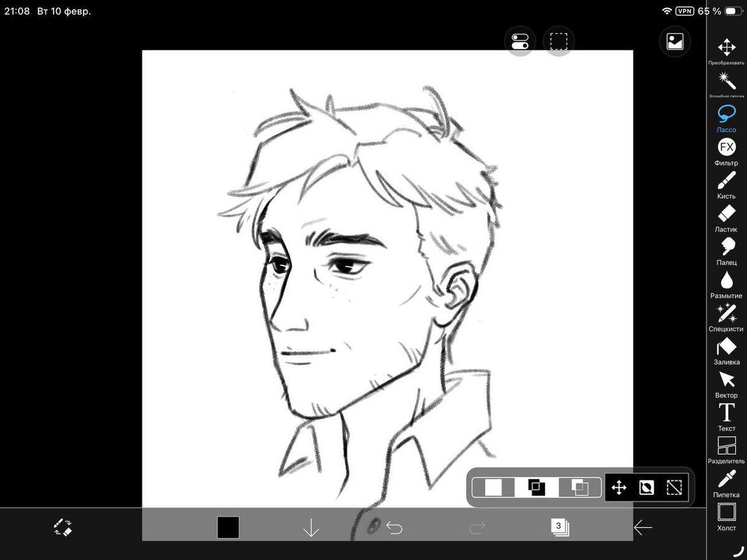
Task: Select the Text (Текст) tool
Action: pos(726,417)
